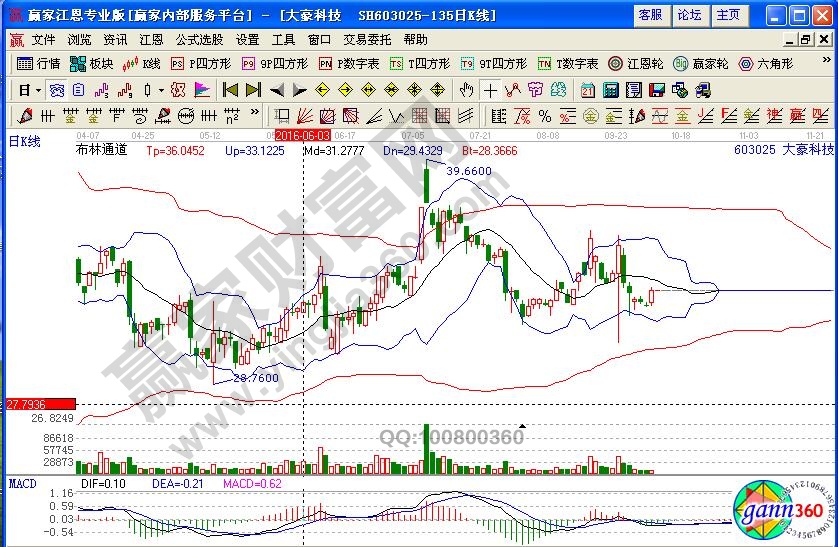Open the T四方形 tool
838x547 pixels.
420,64
